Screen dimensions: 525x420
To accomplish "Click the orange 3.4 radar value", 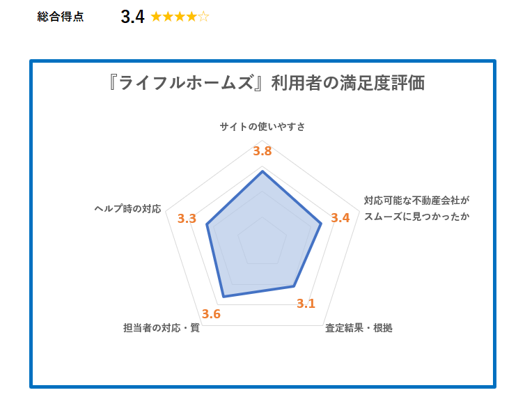I will 340,218.
